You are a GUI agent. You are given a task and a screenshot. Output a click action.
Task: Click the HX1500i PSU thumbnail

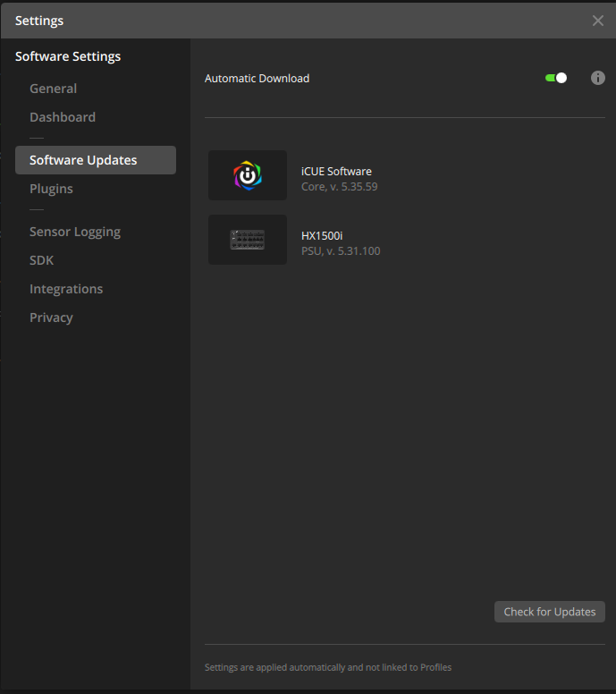coord(248,240)
